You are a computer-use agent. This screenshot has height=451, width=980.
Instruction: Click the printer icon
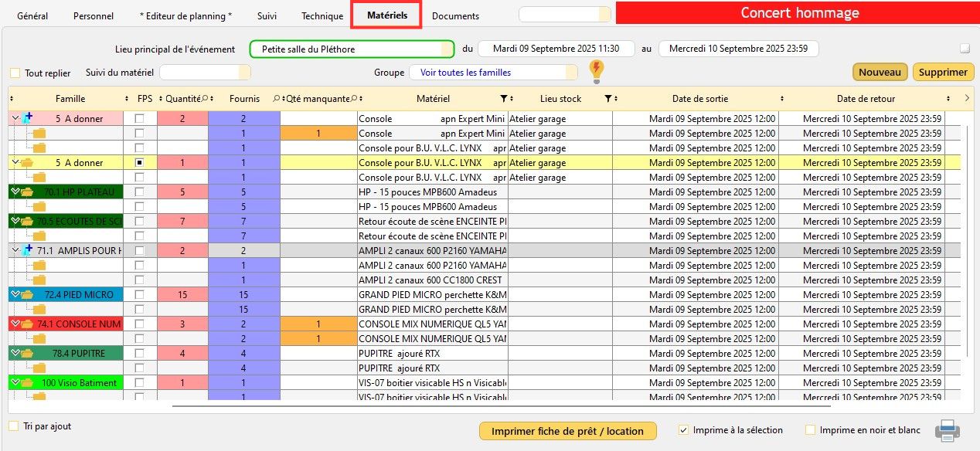948,431
